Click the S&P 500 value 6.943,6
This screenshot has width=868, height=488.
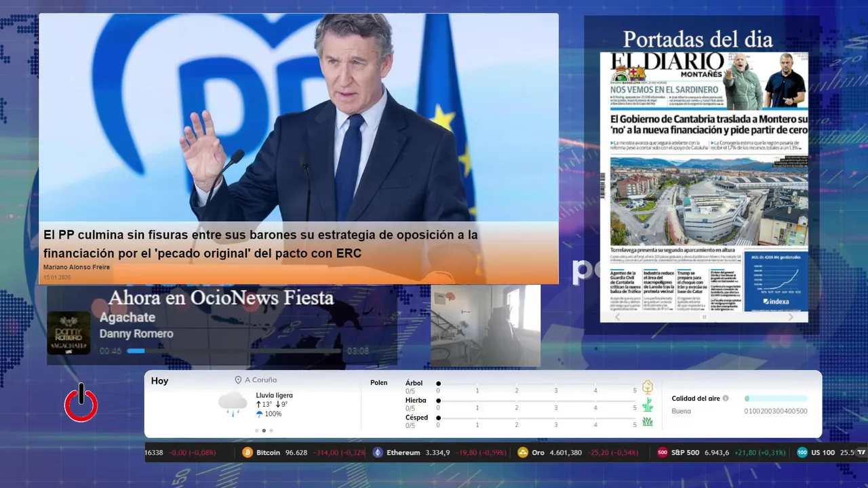coord(717,453)
